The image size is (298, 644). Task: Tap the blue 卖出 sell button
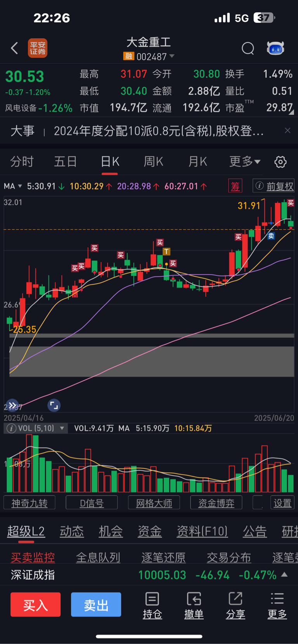96,604
